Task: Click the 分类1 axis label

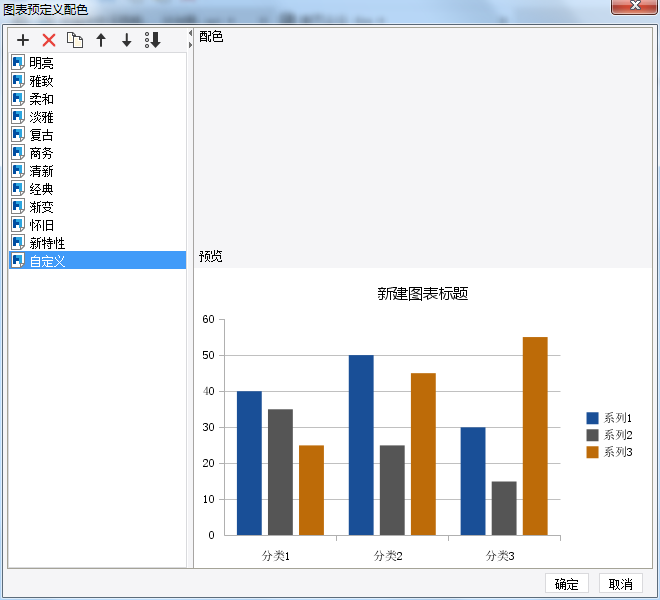Action: 276,556
